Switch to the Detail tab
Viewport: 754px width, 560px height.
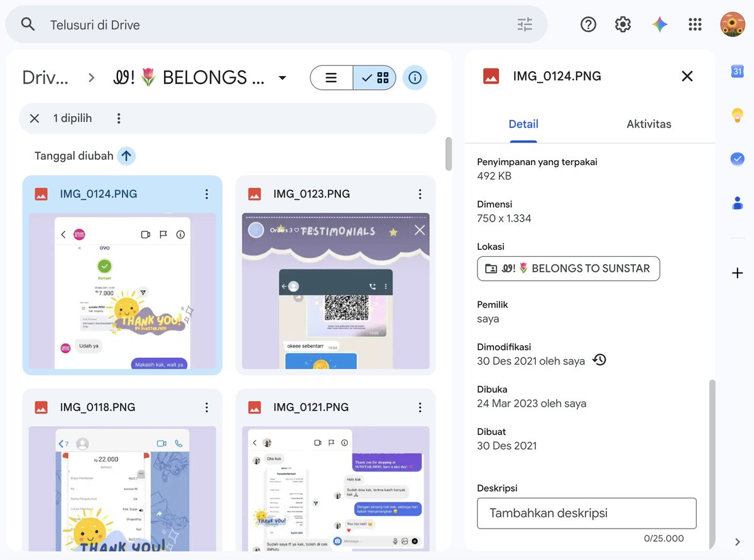point(523,124)
